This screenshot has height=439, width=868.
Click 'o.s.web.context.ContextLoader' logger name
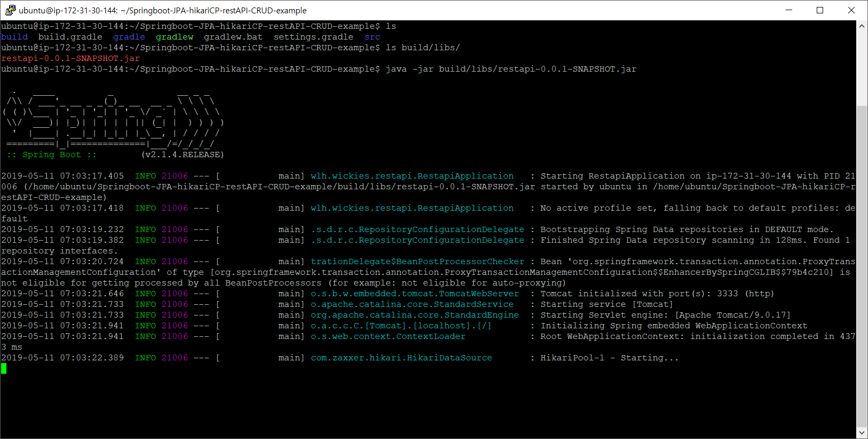click(x=388, y=336)
